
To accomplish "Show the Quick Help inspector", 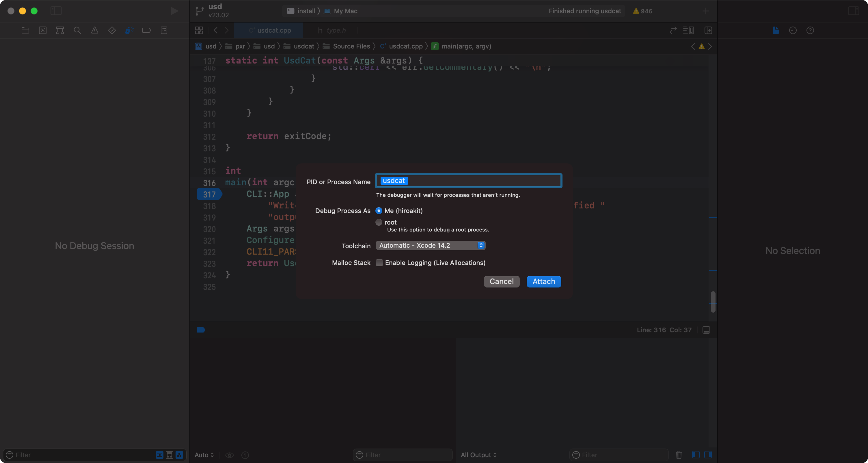I will tap(810, 30).
